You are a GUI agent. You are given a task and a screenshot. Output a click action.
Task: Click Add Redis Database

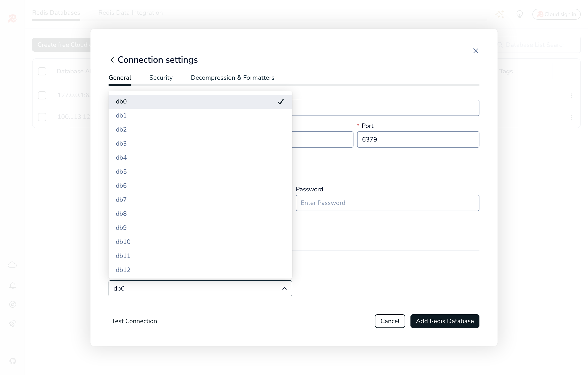pos(445,321)
